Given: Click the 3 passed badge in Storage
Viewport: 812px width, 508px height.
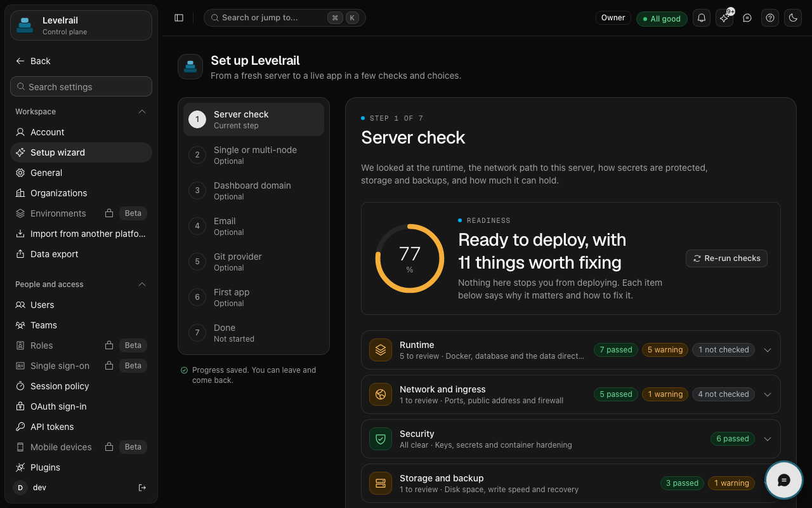Looking at the screenshot, I should click(x=682, y=483).
